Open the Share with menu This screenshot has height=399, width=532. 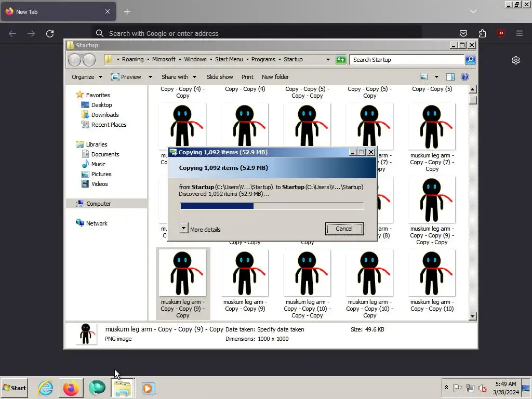point(179,77)
